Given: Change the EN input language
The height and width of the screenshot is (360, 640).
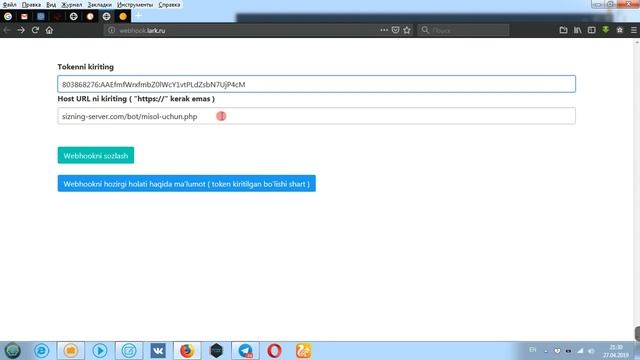Looking at the screenshot, I should click(533, 350).
